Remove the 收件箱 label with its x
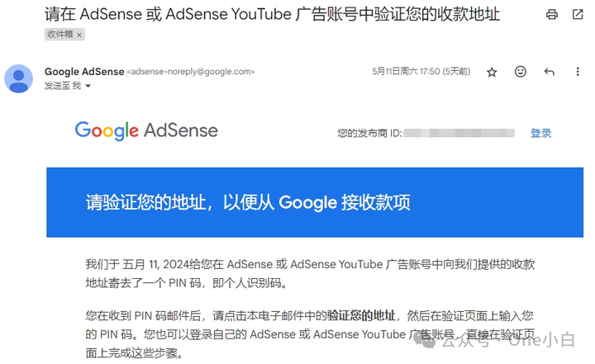 tap(79, 35)
